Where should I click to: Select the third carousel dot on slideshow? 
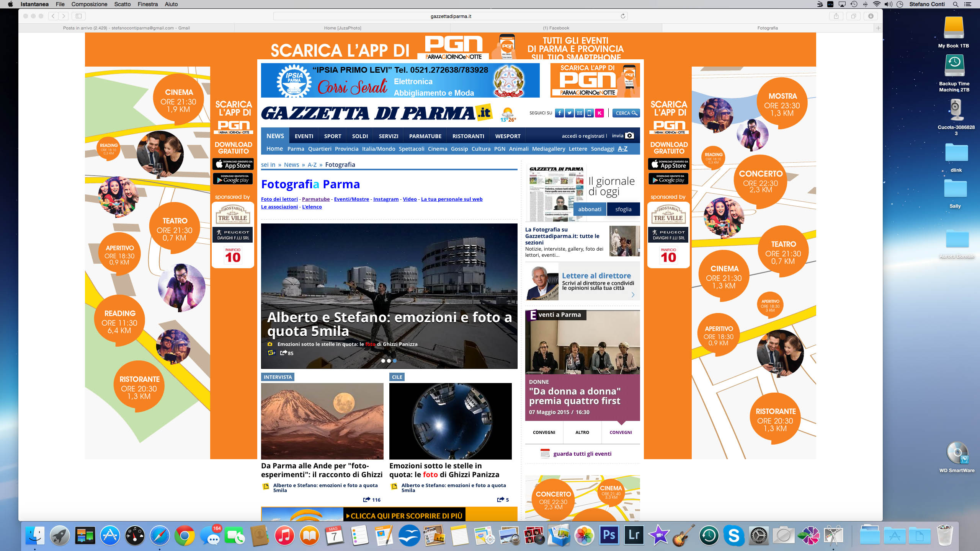click(x=395, y=361)
